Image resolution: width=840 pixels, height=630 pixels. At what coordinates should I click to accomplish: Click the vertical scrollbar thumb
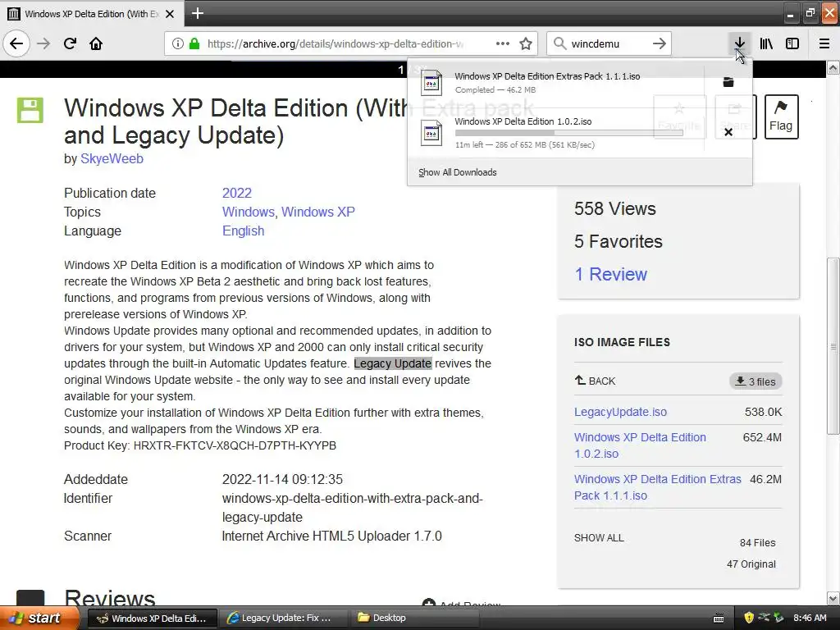[833, 346]
